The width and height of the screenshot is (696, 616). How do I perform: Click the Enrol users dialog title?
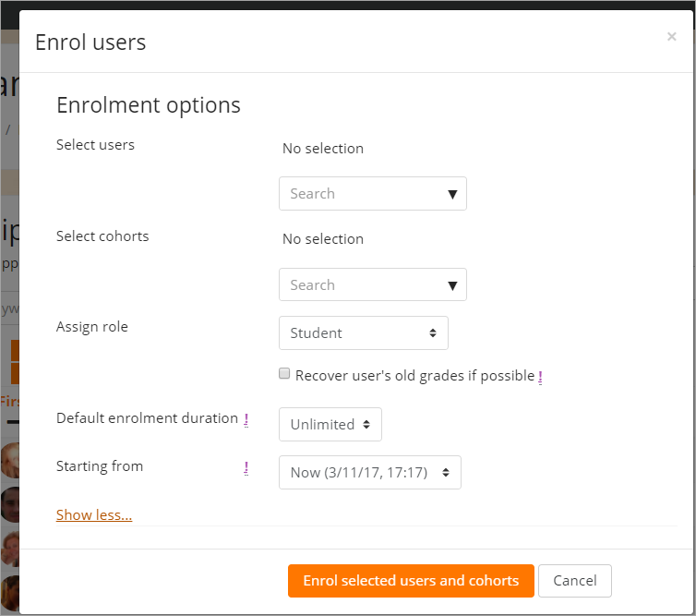pyautogui.click(x=90, y=42)
